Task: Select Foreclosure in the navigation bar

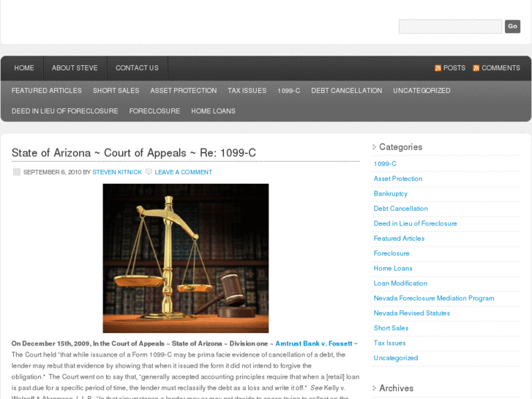Action: coord(154,111)
